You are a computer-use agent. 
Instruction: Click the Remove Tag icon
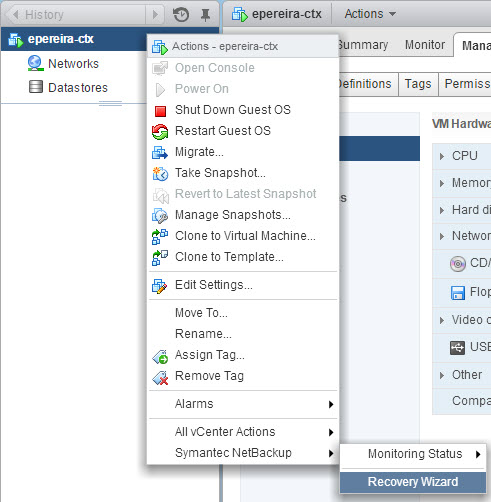click(160, 377)
